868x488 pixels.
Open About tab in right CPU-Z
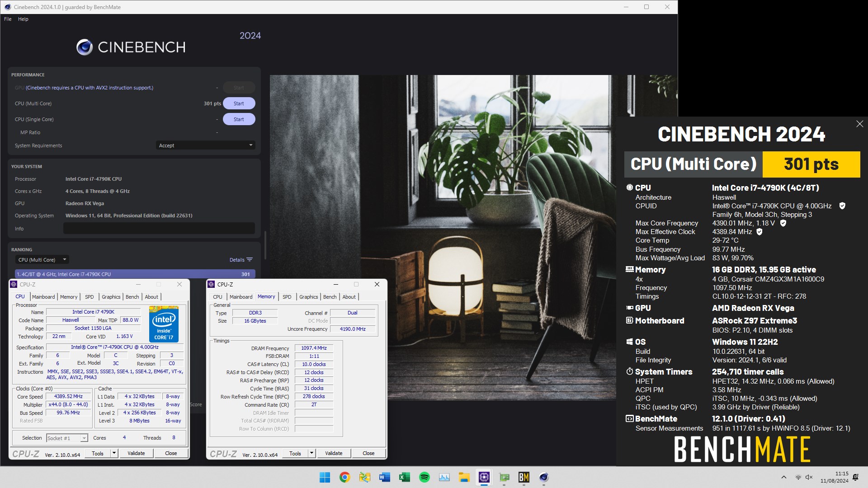tap(349, 297)
